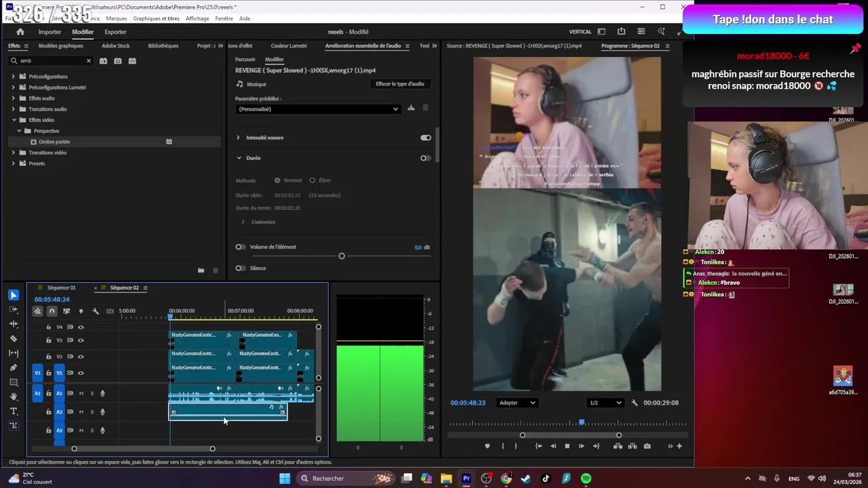Image resolution: width=868 pixels, height=488 pixels.
Task: Lock video track V2
Action: tap(48, 357)
